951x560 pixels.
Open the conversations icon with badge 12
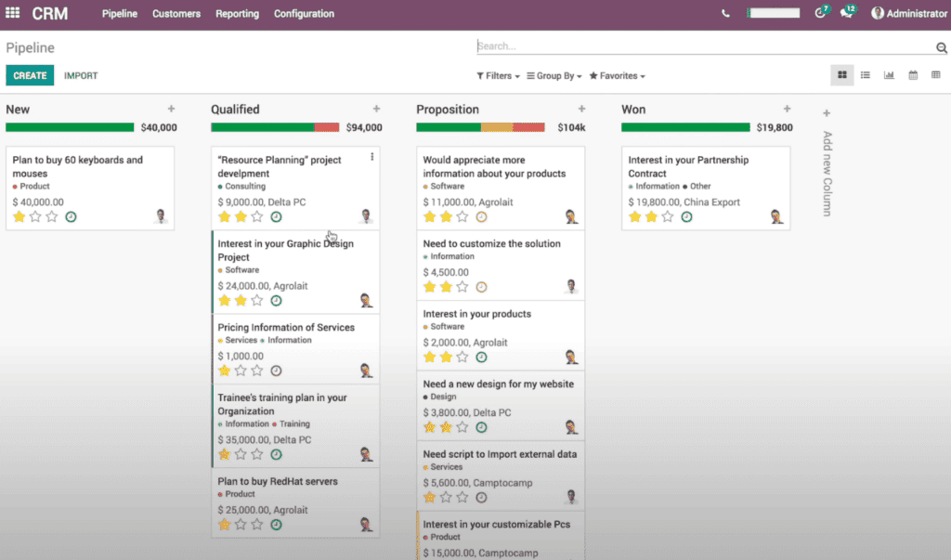[x=847, y=12]
